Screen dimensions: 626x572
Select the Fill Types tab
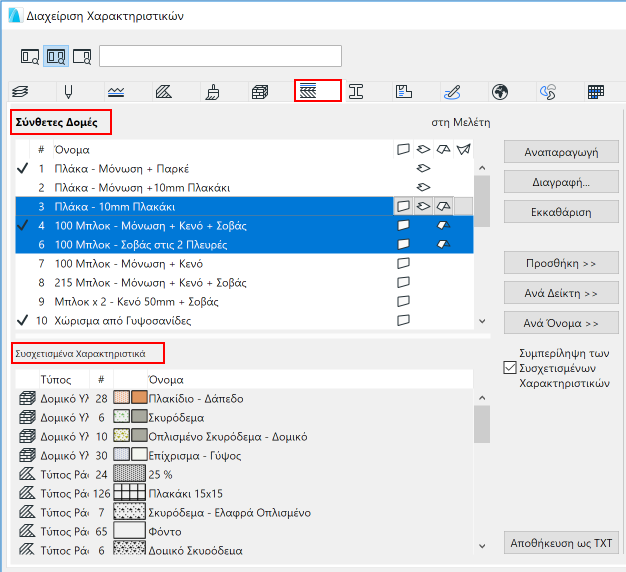pyautogui.click(x=164, y=91)
